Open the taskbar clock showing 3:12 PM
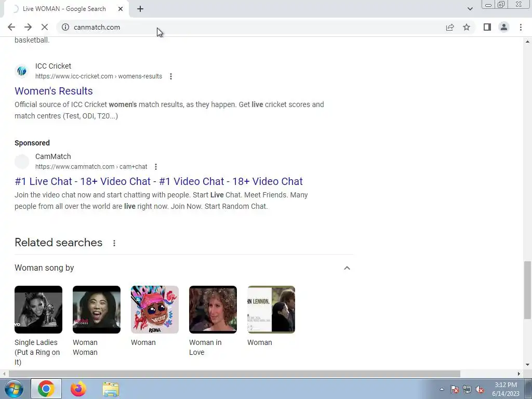The width and height of the screenshot is (532, 399). coord(506,389)
